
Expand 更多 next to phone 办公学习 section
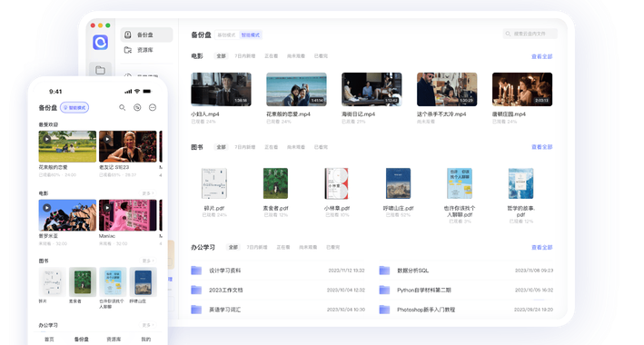coord(148,325)
